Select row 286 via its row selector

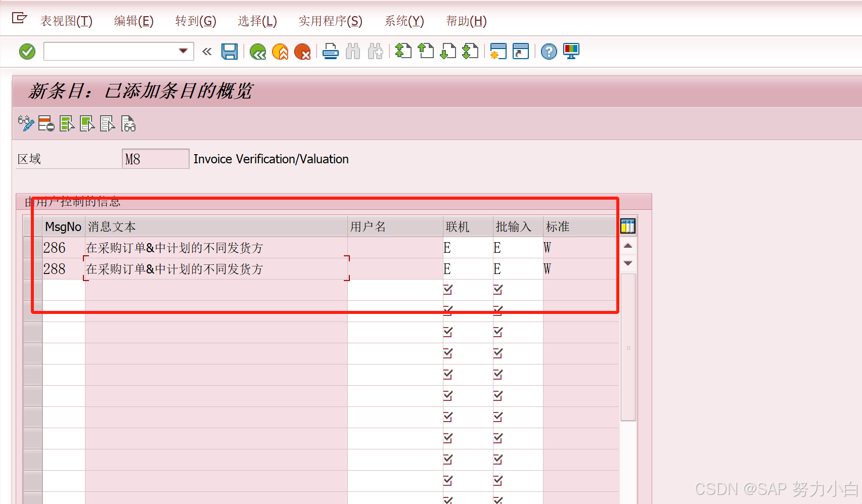click(x=33, y=248)
